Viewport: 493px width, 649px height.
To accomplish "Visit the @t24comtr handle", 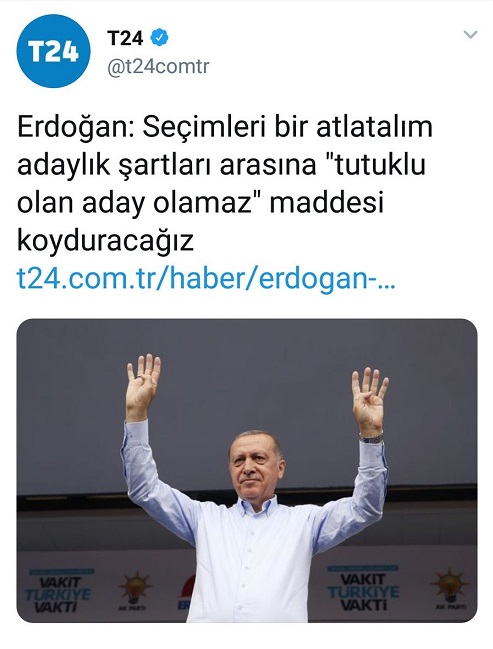I will tap(158, 67).
